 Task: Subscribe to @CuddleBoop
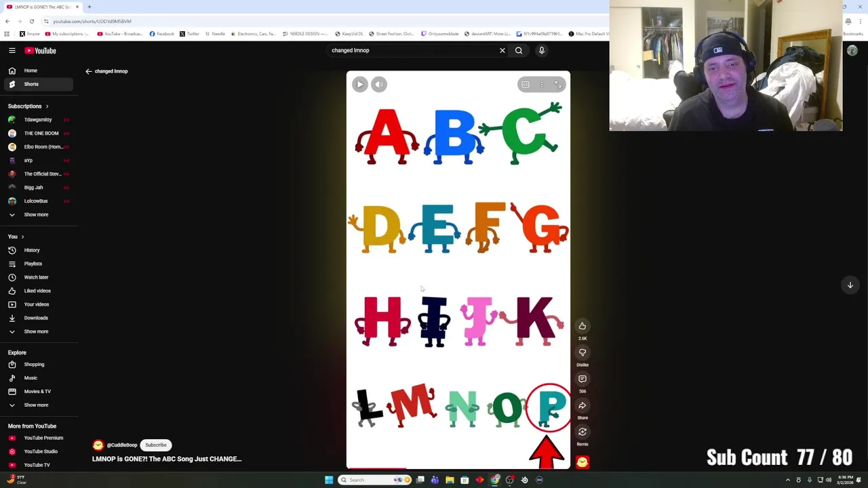click(x=155, y=445)
